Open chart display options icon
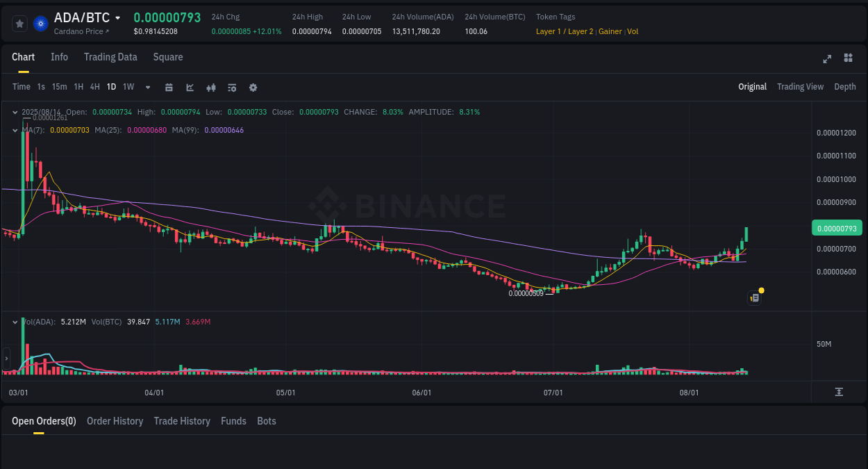 (x=232, y=88)
